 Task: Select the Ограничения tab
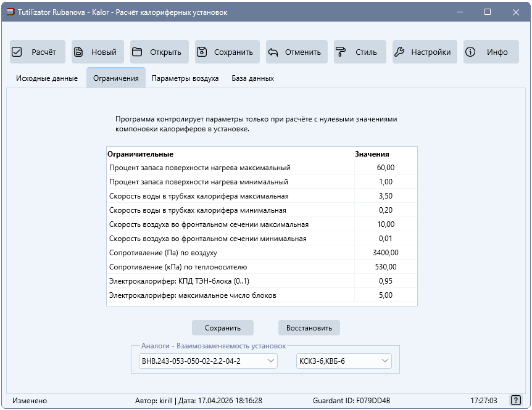[x=115, y=78]
